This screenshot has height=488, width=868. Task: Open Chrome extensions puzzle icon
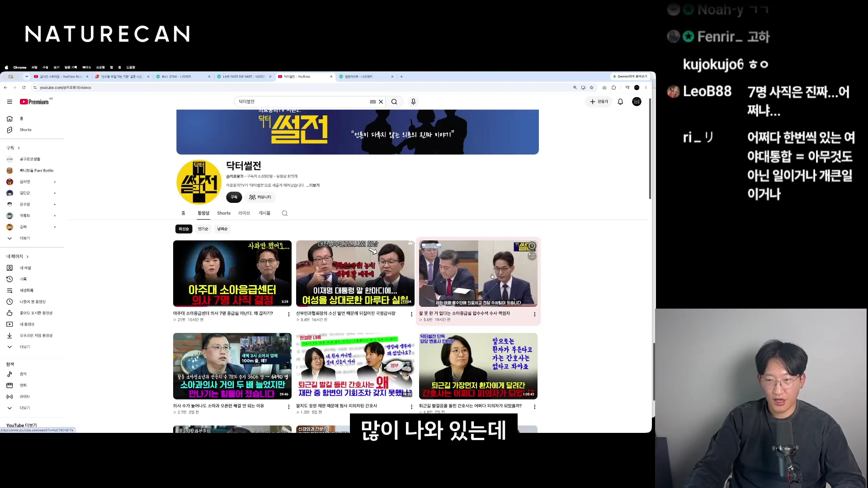pos(613,88)
